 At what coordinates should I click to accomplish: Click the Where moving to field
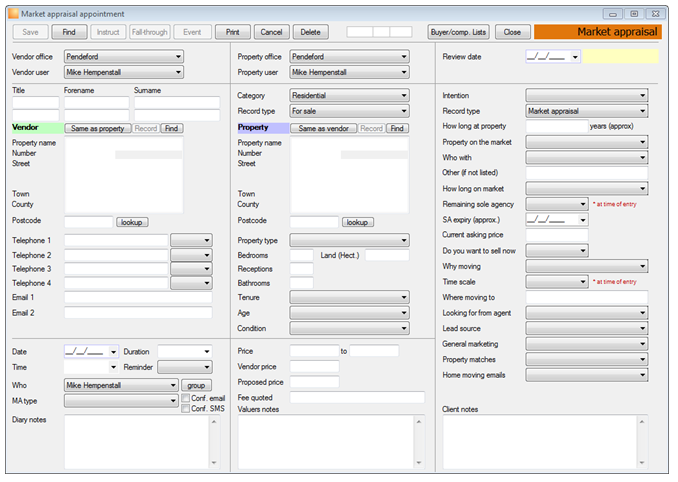pos(587,297)
